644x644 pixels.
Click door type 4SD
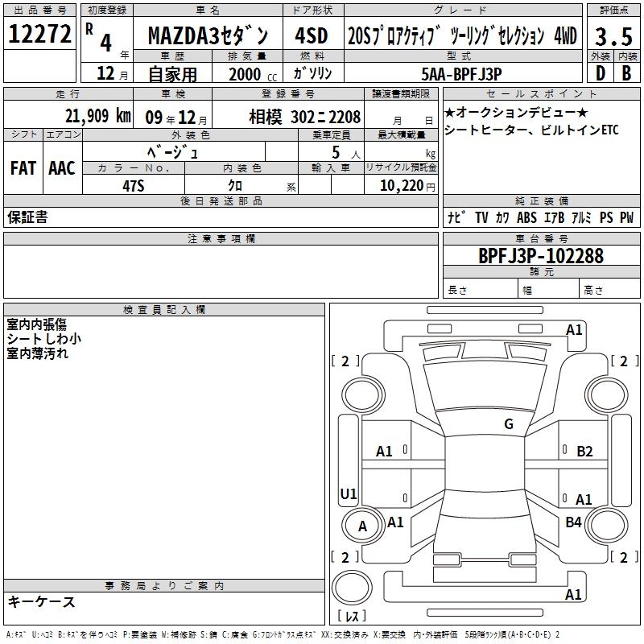click(312, 35)
